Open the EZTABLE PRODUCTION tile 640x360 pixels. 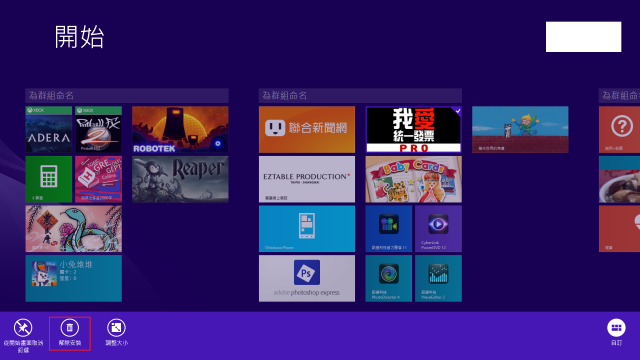click(307, 179)
